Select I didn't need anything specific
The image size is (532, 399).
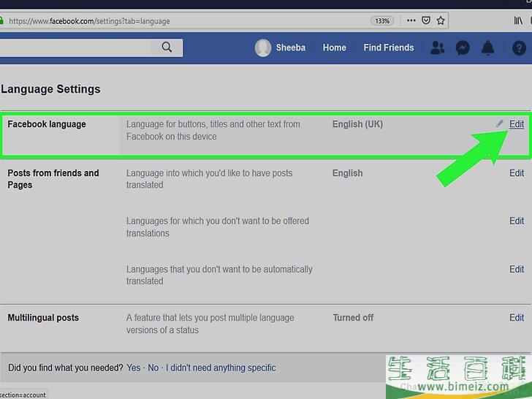coord(221,368)
